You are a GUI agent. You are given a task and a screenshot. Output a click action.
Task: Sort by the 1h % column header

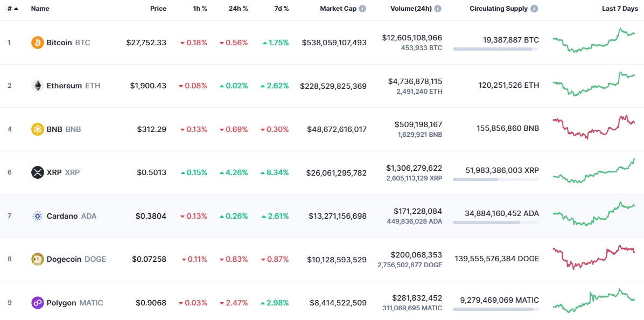[200, 9]
